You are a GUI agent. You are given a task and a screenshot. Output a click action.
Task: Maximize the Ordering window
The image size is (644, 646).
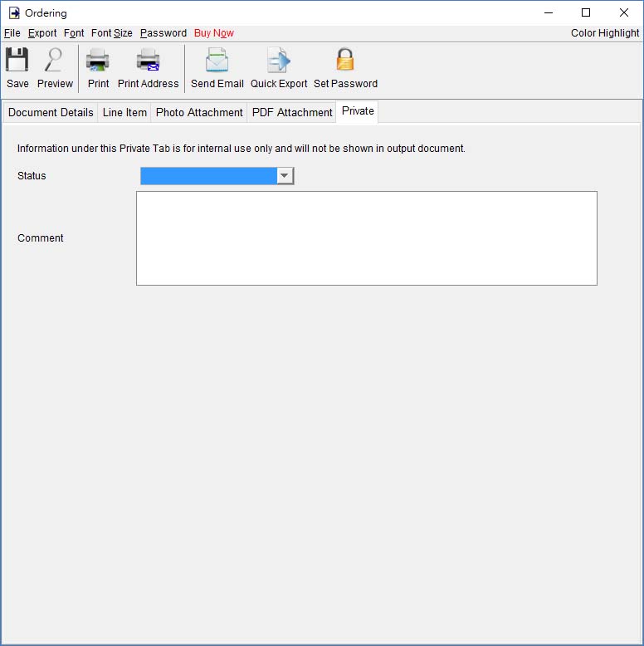pos(586,12)
